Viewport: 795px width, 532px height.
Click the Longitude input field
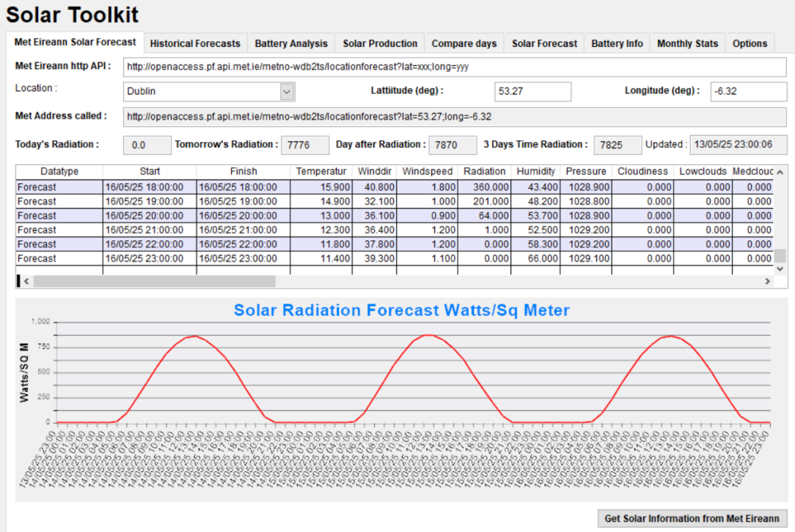[748, 92]
